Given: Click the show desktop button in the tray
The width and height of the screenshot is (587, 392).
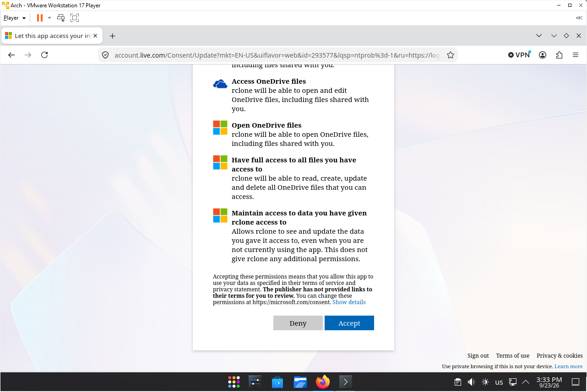Looking at the screenshot, I should [x=576, y=382].
